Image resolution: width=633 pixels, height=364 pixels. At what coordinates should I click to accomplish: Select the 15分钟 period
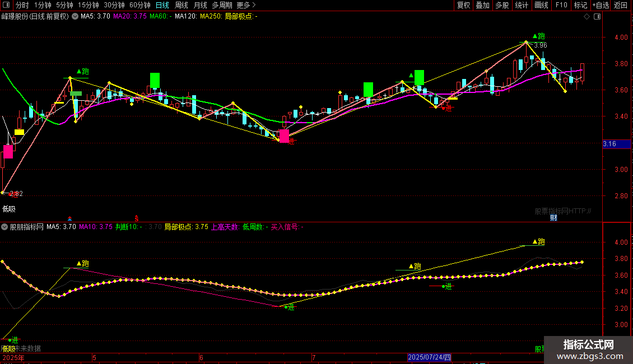tap(89, 5)
